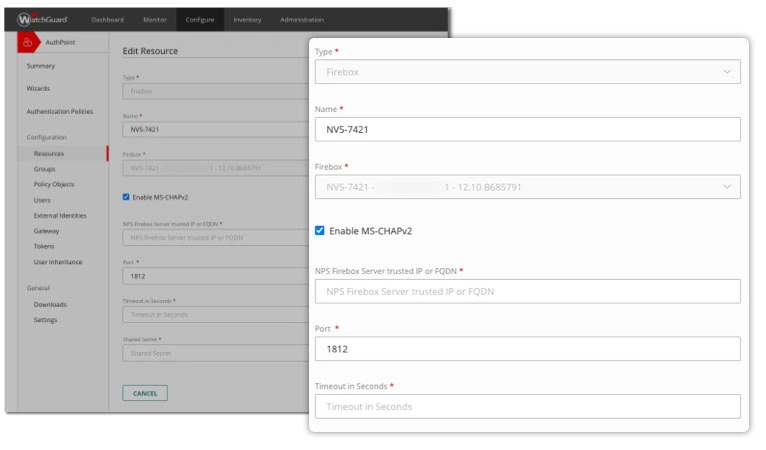Open Downloads under General
This screenshot has height=450, width=766.
[50, 304]
